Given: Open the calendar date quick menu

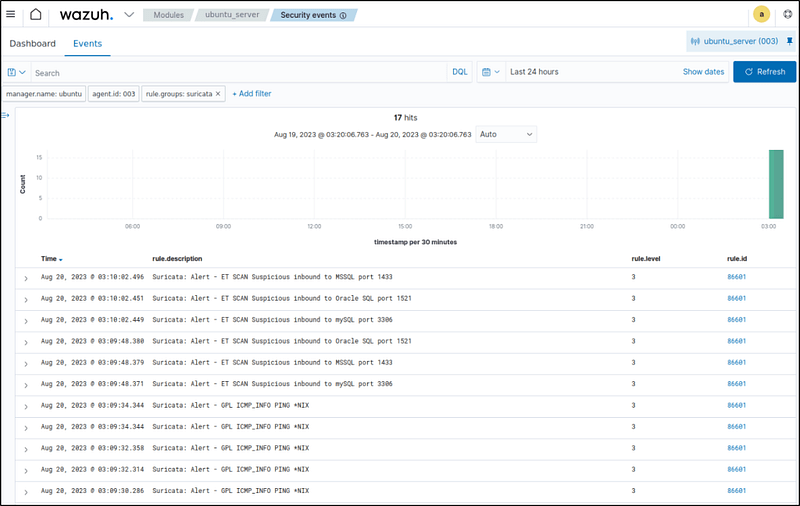Looking at the screenshot, I should click(x=490, y=72).
